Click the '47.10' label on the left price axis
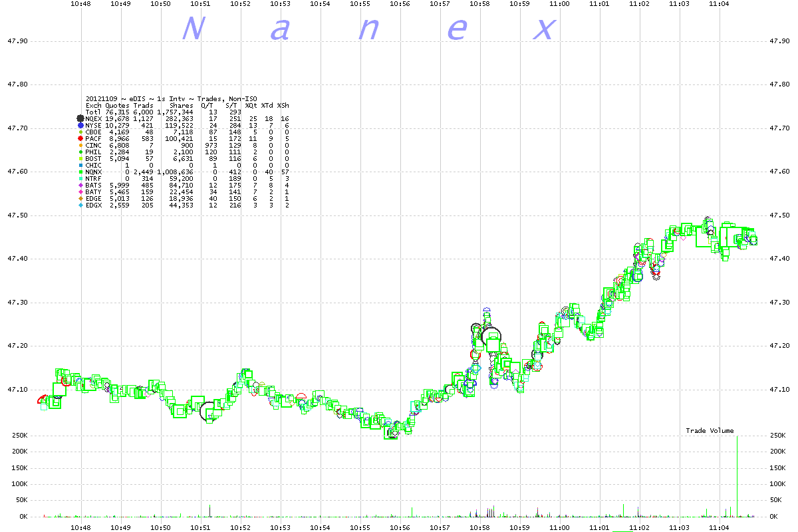 [x=17, y=389]
